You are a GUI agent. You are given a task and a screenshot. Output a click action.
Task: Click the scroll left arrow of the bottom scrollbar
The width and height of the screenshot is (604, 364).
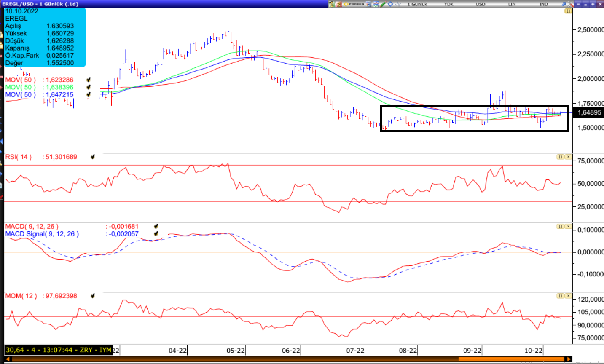click(8, 359)
